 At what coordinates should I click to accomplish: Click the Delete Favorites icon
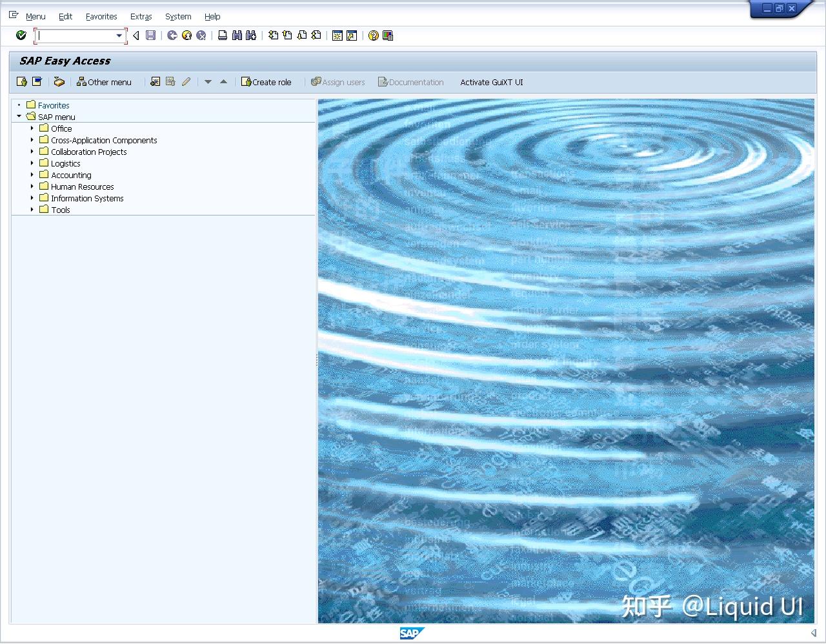(x=170, y=82)
